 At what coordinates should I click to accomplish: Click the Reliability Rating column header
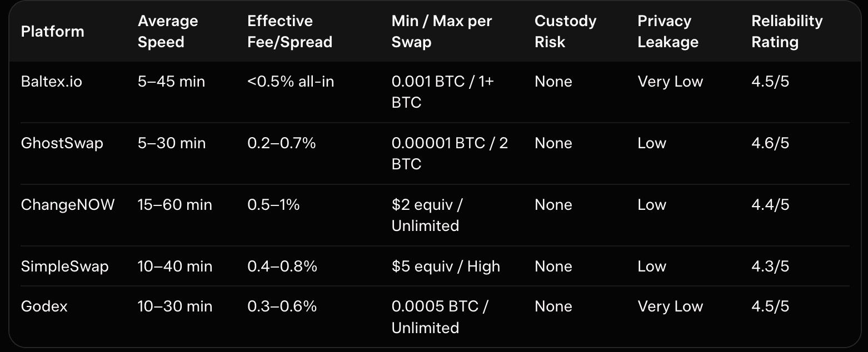point(786,31)
